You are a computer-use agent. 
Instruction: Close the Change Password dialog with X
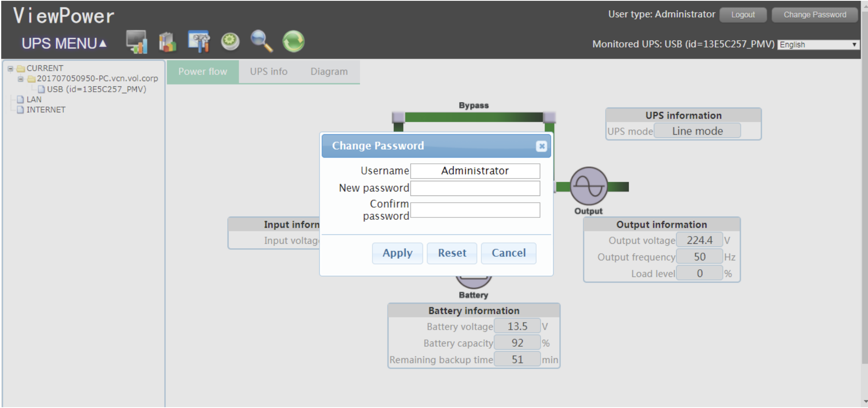click(x=541, y=146)
